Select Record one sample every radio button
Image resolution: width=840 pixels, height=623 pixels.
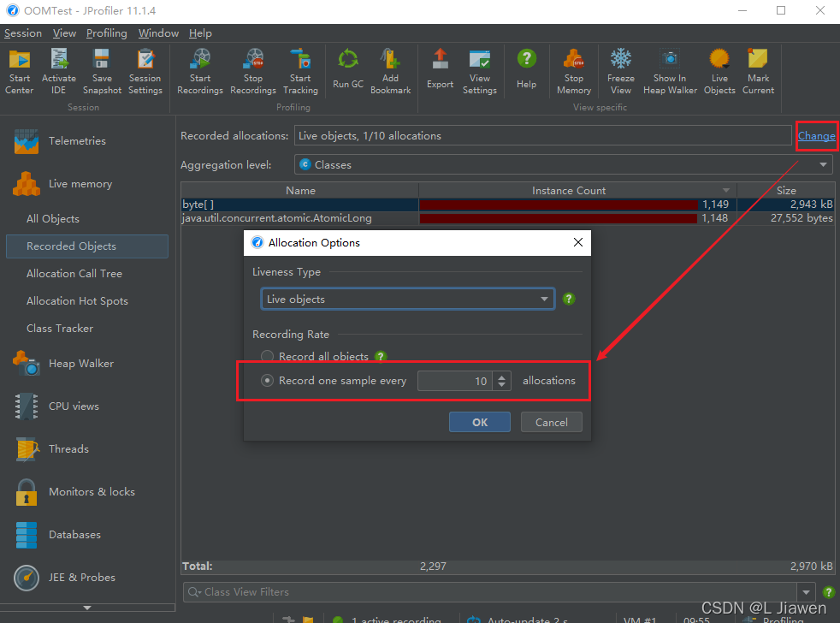pyautogui.click(x=267, y=381)
